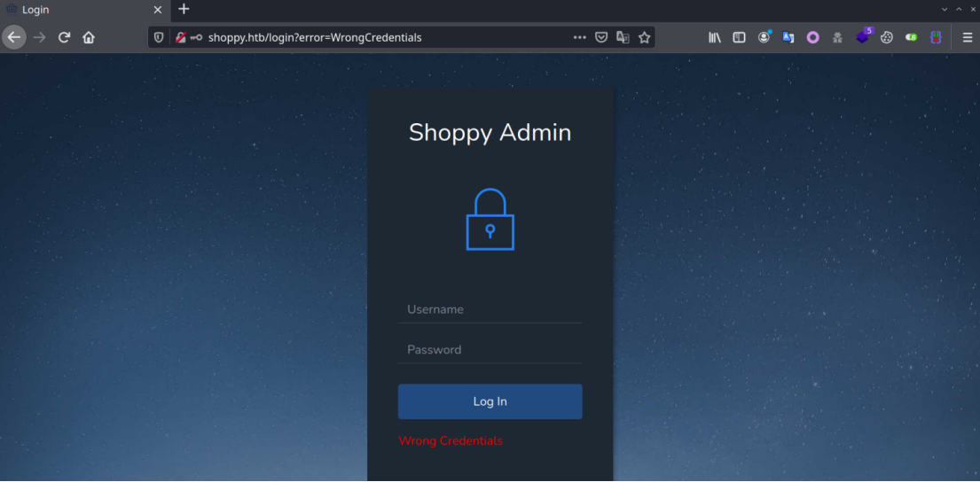Focus the Username field

click(x=490, y=310)
